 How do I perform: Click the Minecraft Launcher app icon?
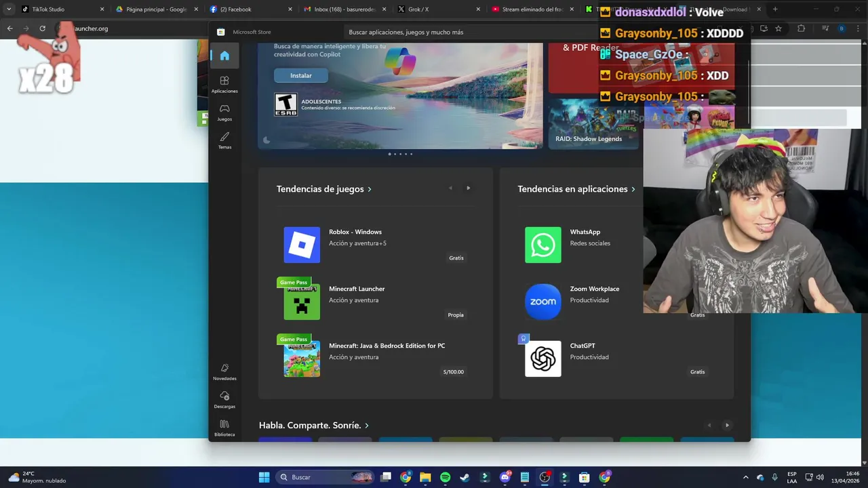coord(302,302)
